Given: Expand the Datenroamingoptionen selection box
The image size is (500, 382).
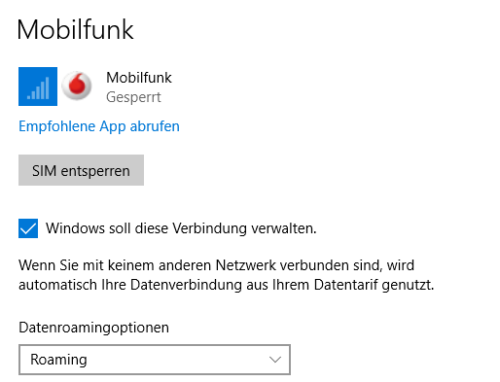Looking at the screenshot, I should click(155, 360).
